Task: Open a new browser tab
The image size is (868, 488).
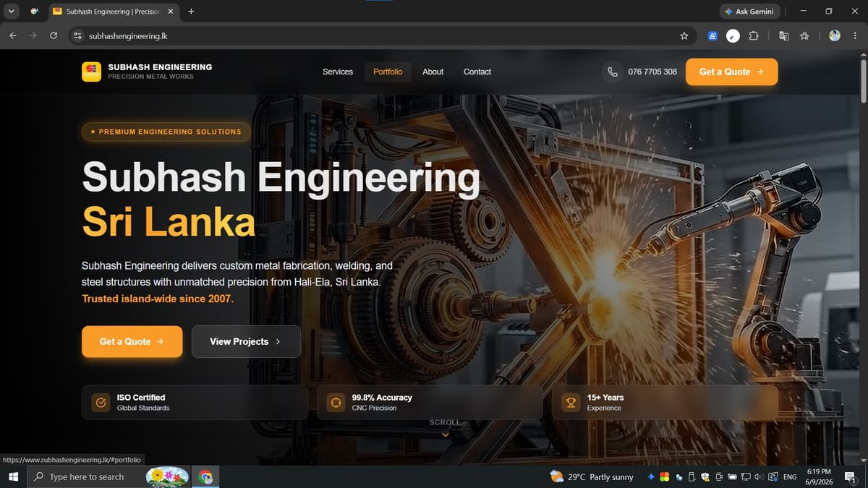Action: click(191, 12)
